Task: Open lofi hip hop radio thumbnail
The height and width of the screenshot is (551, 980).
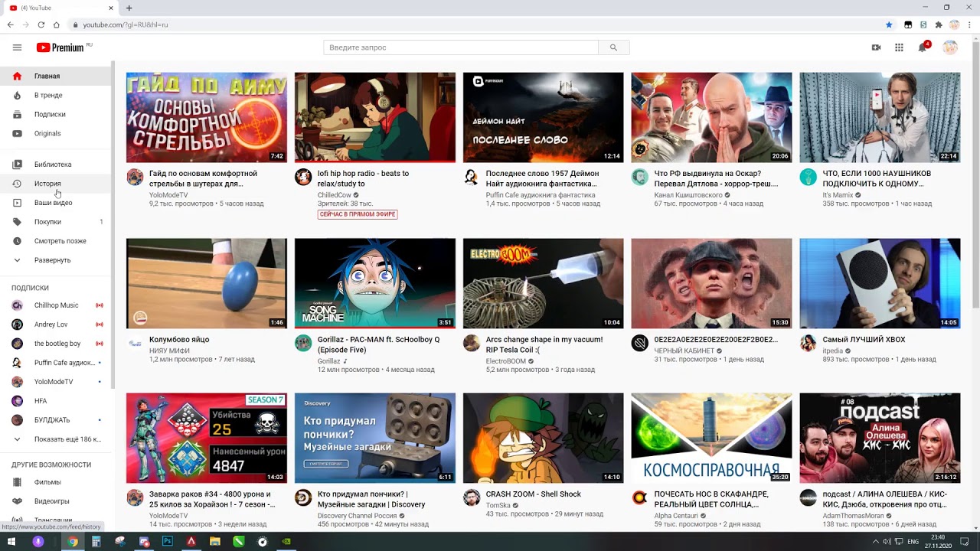Action: [x=375, y=117]
